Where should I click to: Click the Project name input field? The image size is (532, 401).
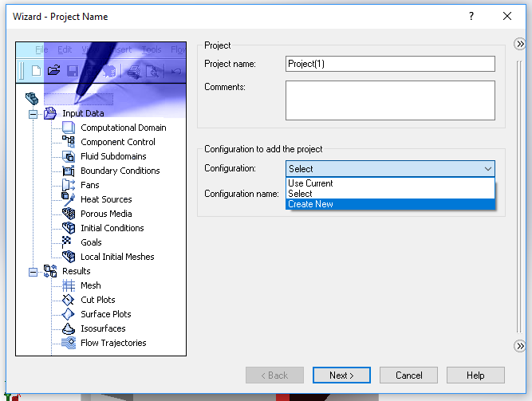(x=390, y=64)
